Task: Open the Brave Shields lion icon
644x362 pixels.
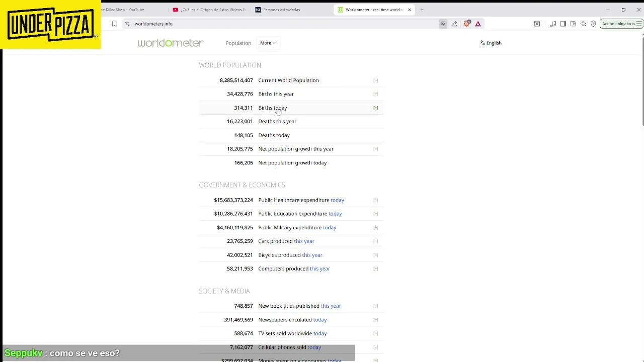Action: tap(467, 24)
